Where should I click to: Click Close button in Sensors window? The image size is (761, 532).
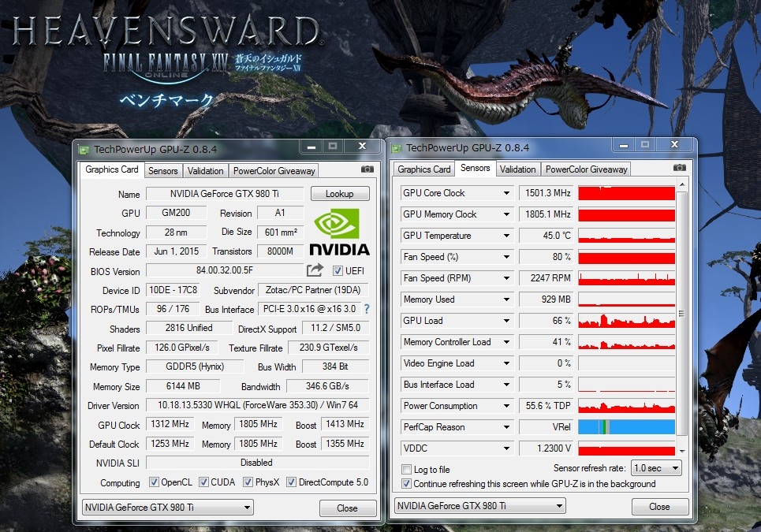point(659,506)
